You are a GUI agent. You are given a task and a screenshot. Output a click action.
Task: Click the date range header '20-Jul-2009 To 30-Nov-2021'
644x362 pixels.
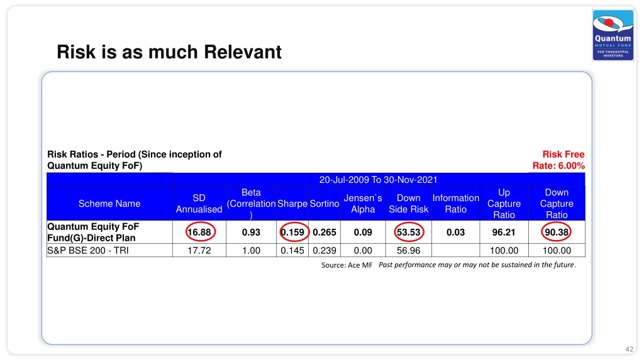378,180
